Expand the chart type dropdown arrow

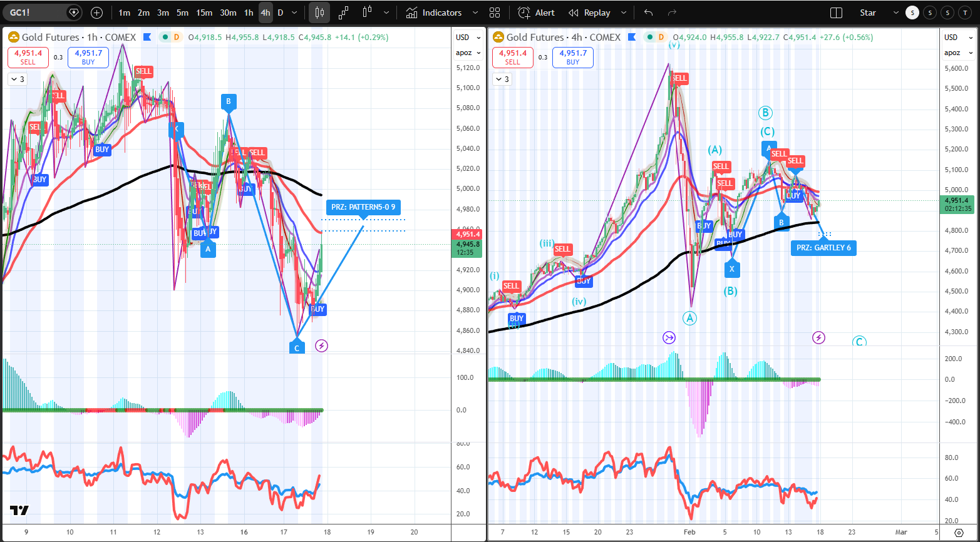point(386,13)
